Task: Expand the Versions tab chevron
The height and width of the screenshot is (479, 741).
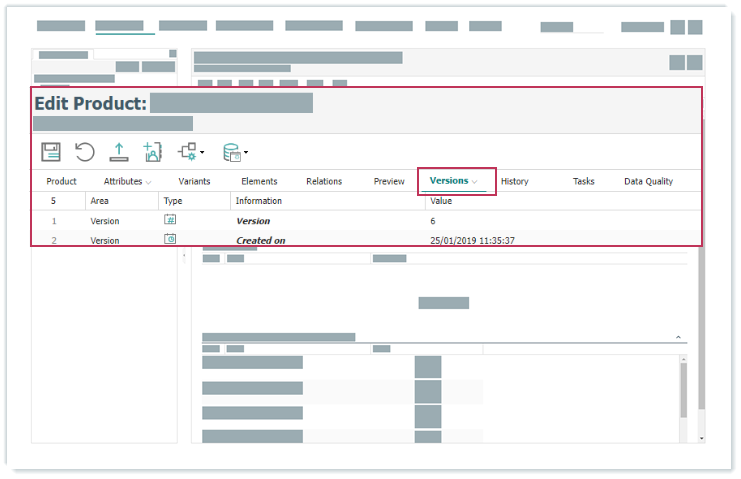Action: [x=476, y=182]
